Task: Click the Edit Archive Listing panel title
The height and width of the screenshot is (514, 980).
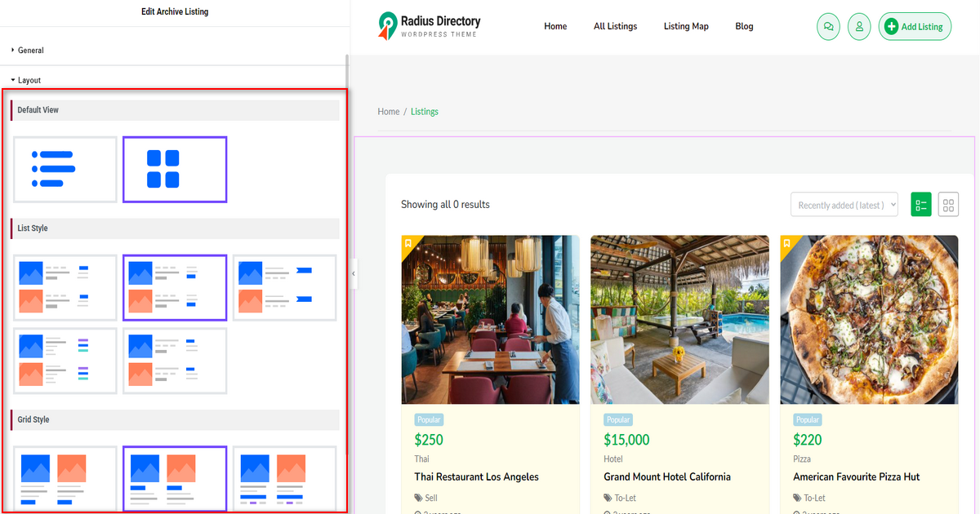Action: click(175, 11)
